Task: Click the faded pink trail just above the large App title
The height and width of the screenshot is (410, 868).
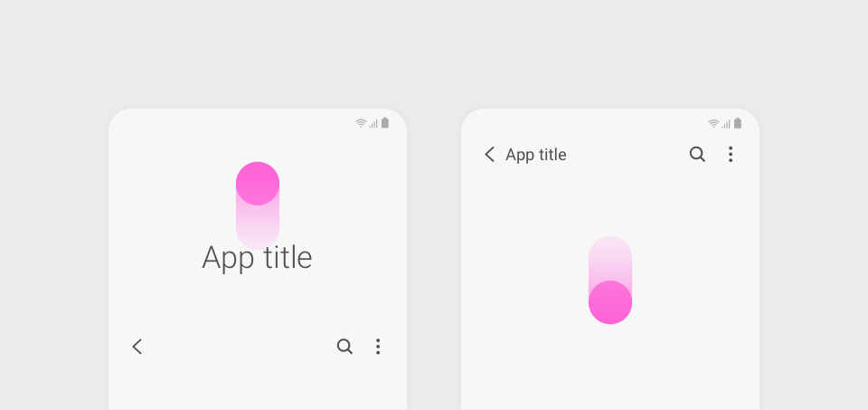Action: pos(258,227)
